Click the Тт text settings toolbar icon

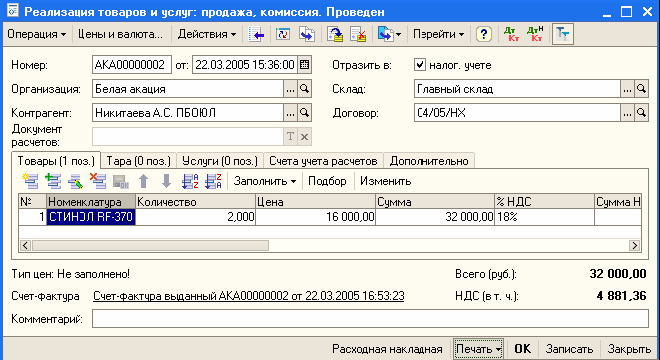(x=563, y=34)
